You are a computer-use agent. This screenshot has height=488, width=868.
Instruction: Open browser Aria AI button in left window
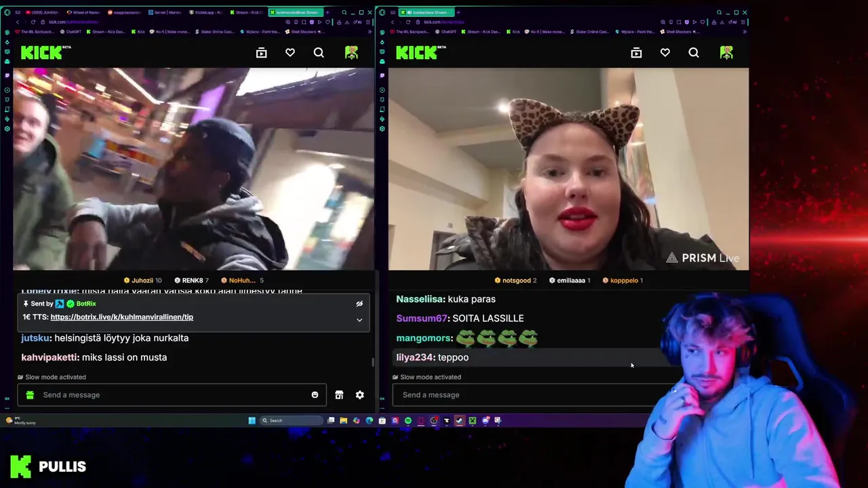tap(359, 22)
